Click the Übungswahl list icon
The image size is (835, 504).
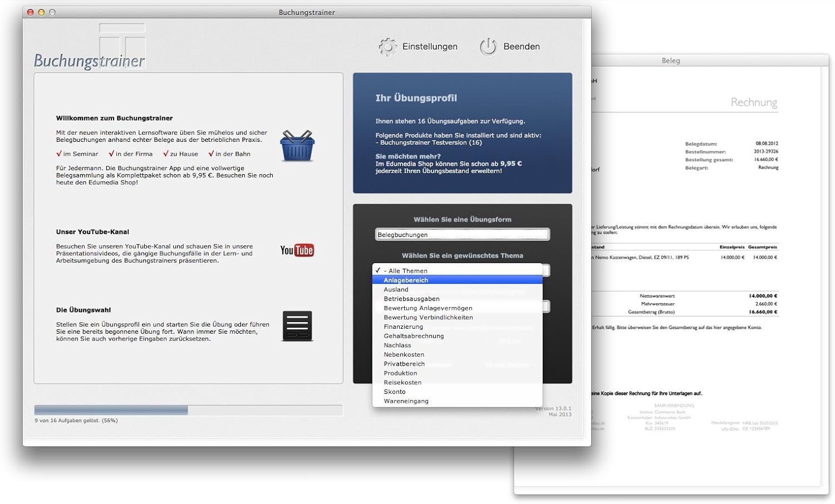(297, 325)
